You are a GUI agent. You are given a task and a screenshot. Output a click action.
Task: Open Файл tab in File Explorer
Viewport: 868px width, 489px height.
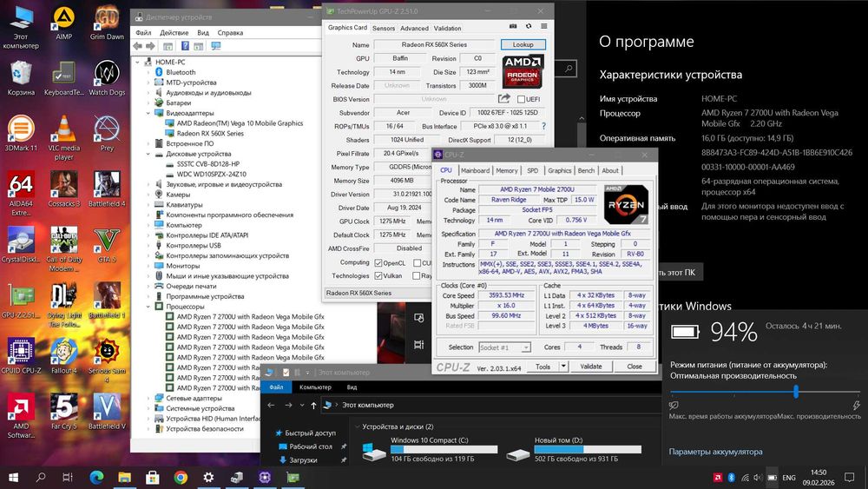pyautogui.click(x=276, y=387)
